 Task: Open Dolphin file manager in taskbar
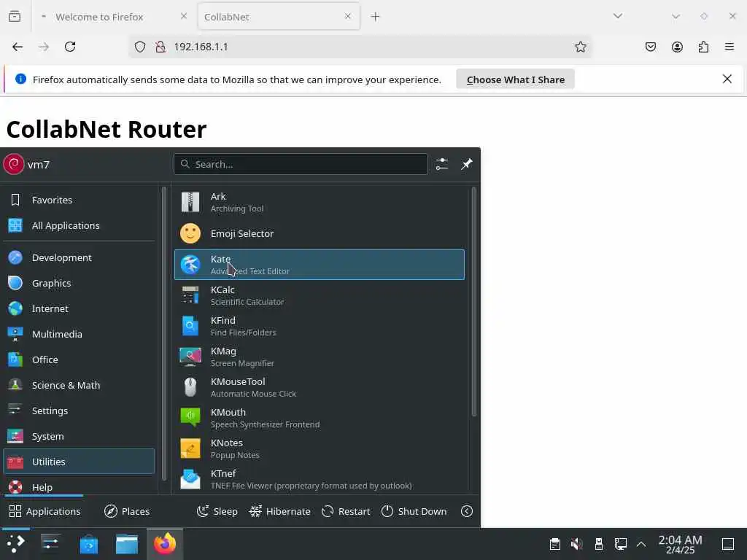[127, 544]
